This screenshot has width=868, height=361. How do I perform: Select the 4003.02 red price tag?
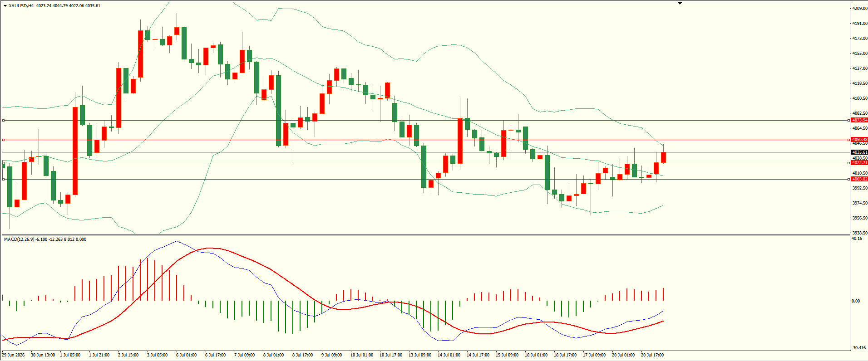859,179
